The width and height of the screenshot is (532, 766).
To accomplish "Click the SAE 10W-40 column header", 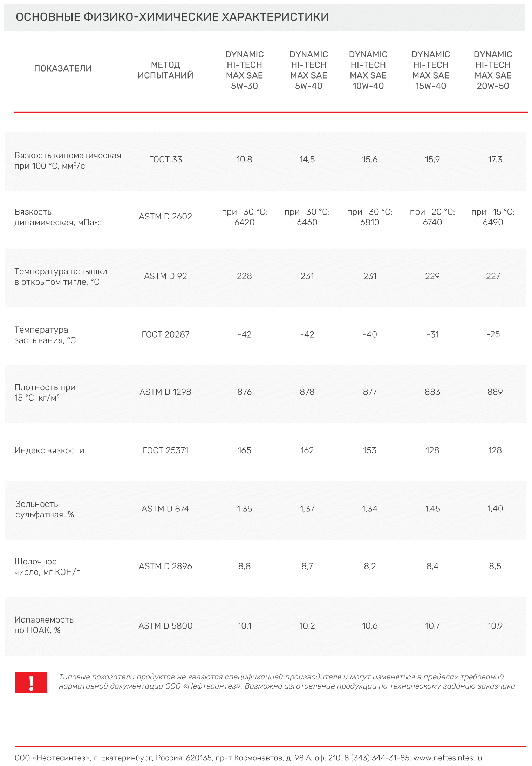I will 368,70.
